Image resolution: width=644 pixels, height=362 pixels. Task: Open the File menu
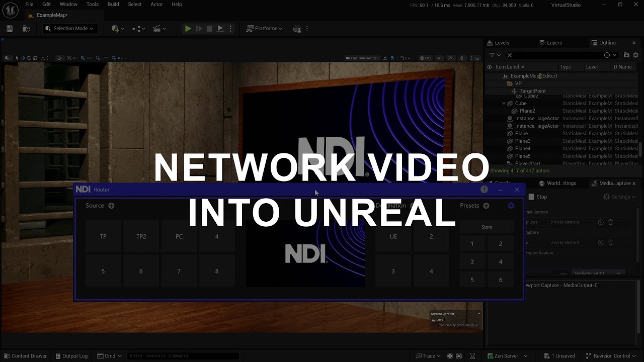click(x=29, y=4)
